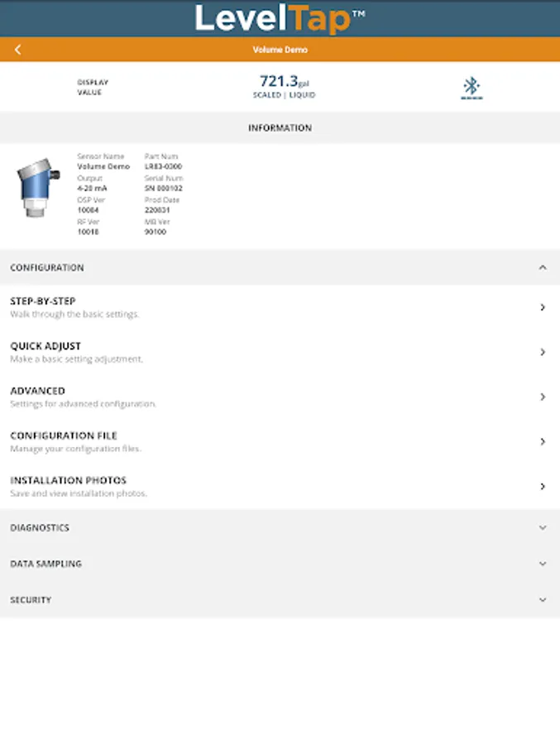Click the INFORMATION section heading
This screenshot has width=560, height=745.
coord(280,127)
